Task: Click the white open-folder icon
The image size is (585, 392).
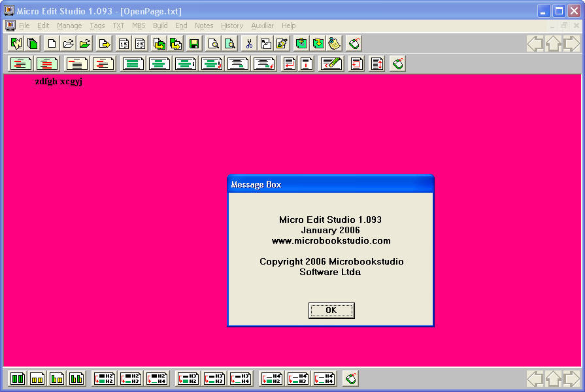Action: 68,44
